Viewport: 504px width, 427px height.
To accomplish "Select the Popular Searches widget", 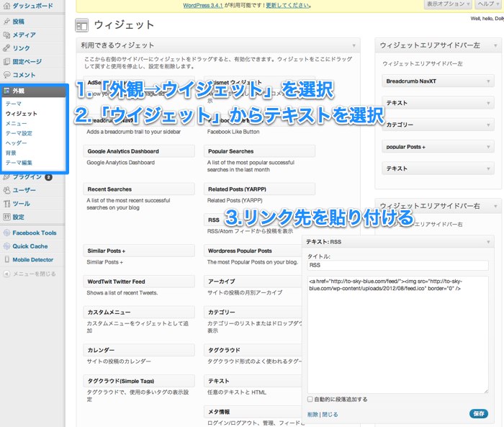I will coord(259,151).
